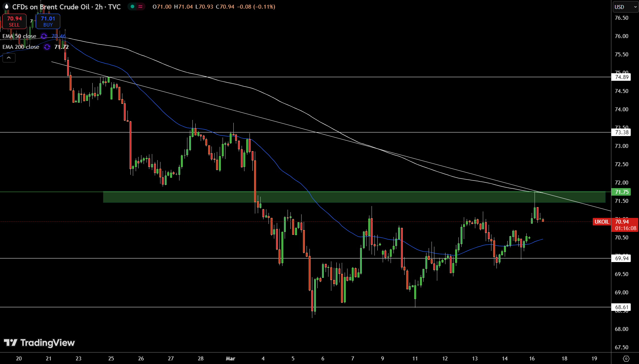Click the Mar date label on time axis
Viewport: 639px width, 364px height.
[x=230, y=358]
